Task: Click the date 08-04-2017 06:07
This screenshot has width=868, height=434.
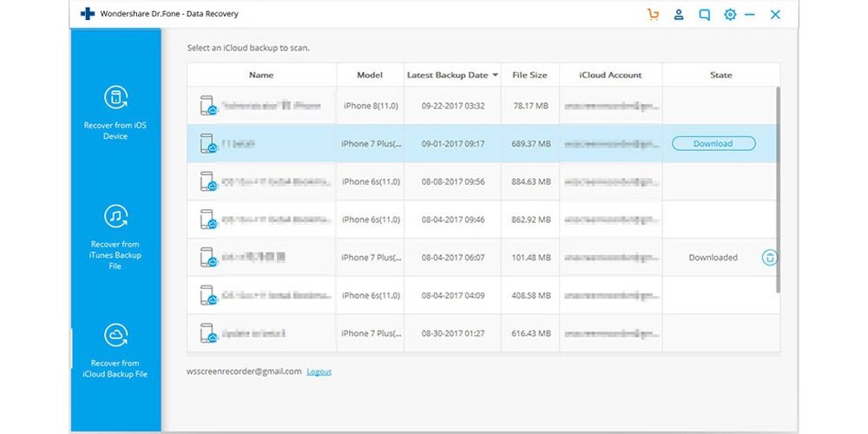Action: [x=453, y=258]
